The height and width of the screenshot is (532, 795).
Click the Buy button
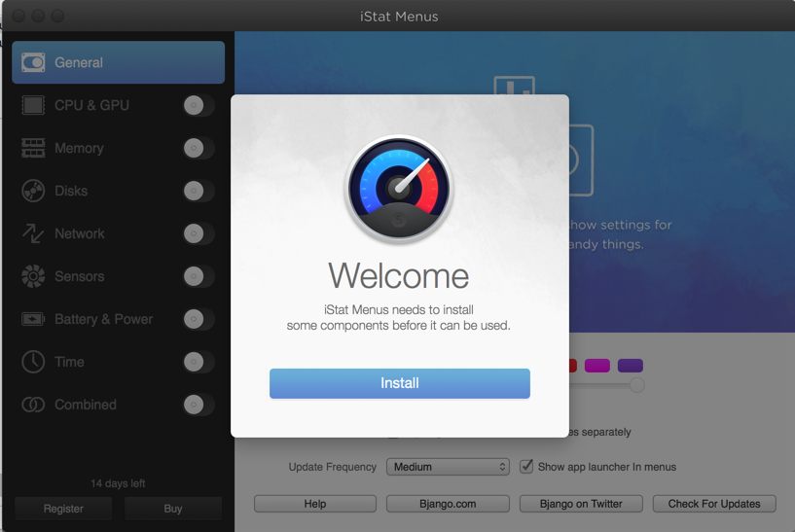pos(173,509)
